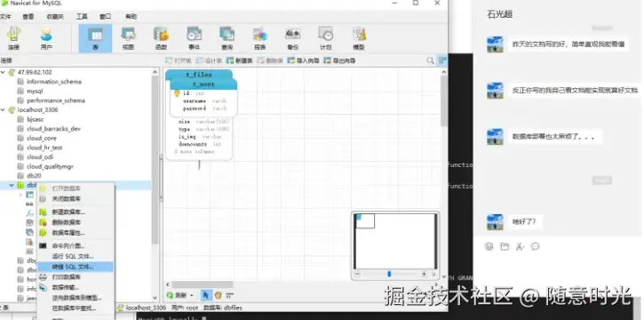Choose 关闭数据库 in the context menu
Image resolution: width=644 pixels, height=320 pixels.
(76, 199)
